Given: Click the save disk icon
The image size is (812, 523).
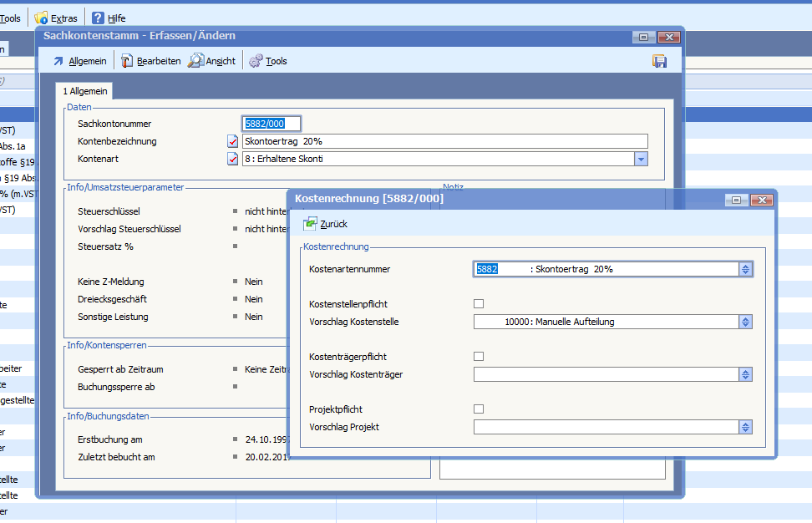Looking at the screenshot, I should [659, 61].
